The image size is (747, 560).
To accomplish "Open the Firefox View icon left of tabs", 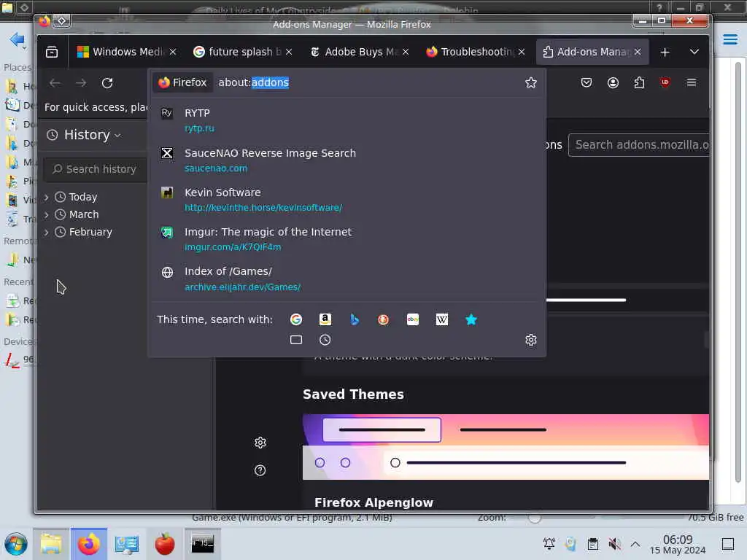I will click(x=52, y=52).
